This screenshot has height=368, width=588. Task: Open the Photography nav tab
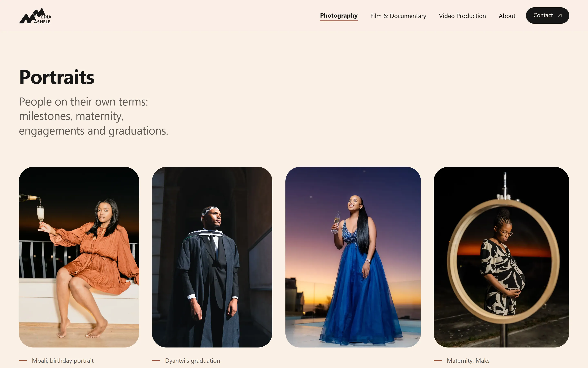coord(339,16)
